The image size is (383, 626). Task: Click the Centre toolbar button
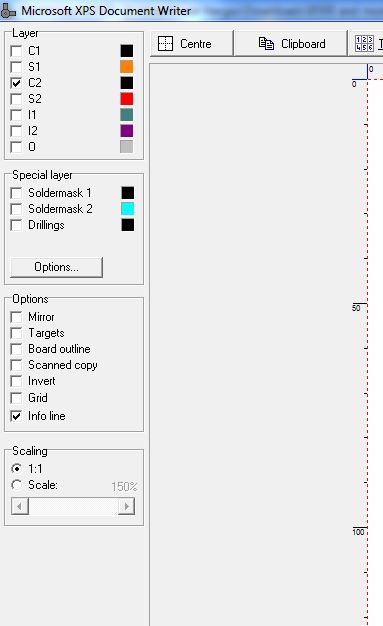[192, 44]
